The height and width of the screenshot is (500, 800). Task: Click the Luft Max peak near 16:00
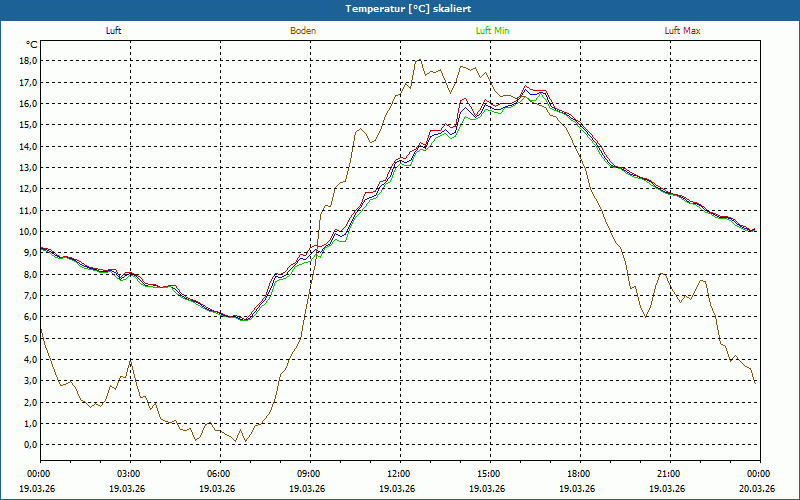point(527,86)
